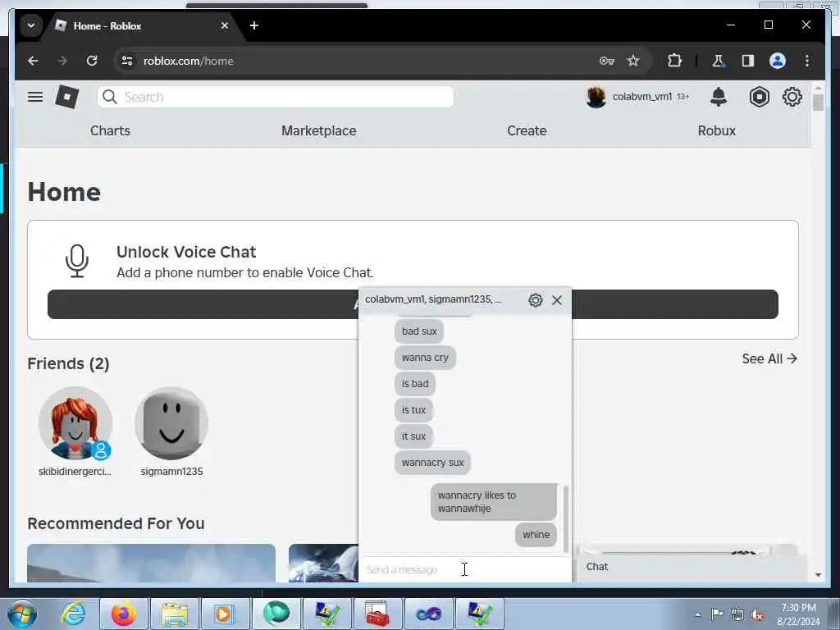
Task: Click the microphone icon for Voice Chat
Action: pyautogui.click(x=77, y=261)
